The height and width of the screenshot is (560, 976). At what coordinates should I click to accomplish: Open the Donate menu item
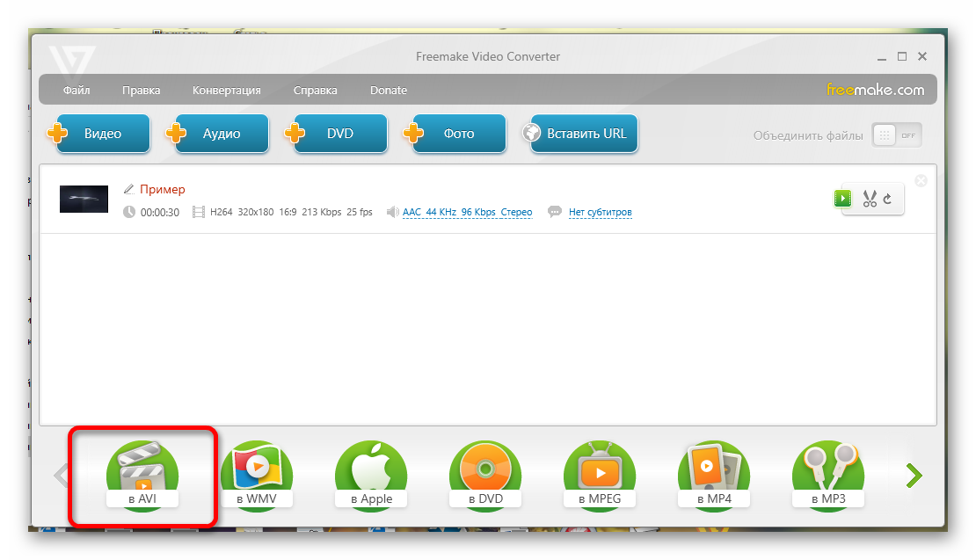coord(389,91)
